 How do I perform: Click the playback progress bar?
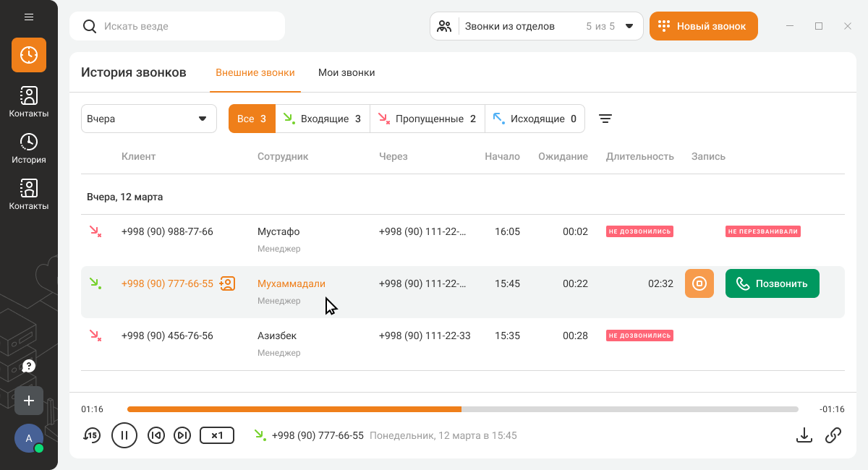coord(463,409)
